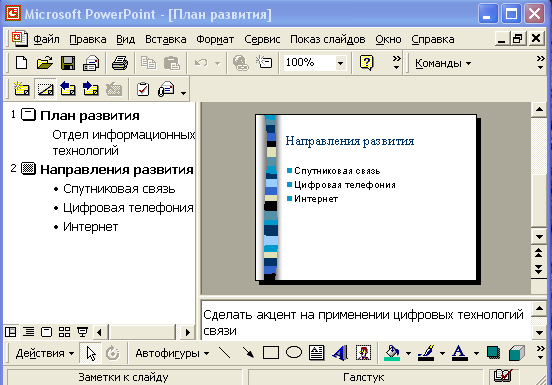Image resolution: width=552 pixels, height=385 pixels.
Task: Click the Shadow style icon
Action: [x=493, y=353]
